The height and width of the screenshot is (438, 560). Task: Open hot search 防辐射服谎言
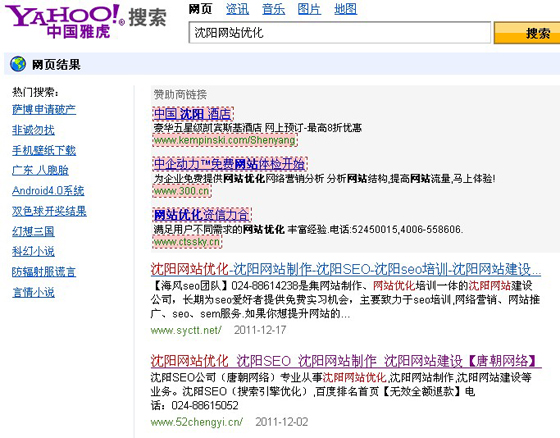point(44,272)
